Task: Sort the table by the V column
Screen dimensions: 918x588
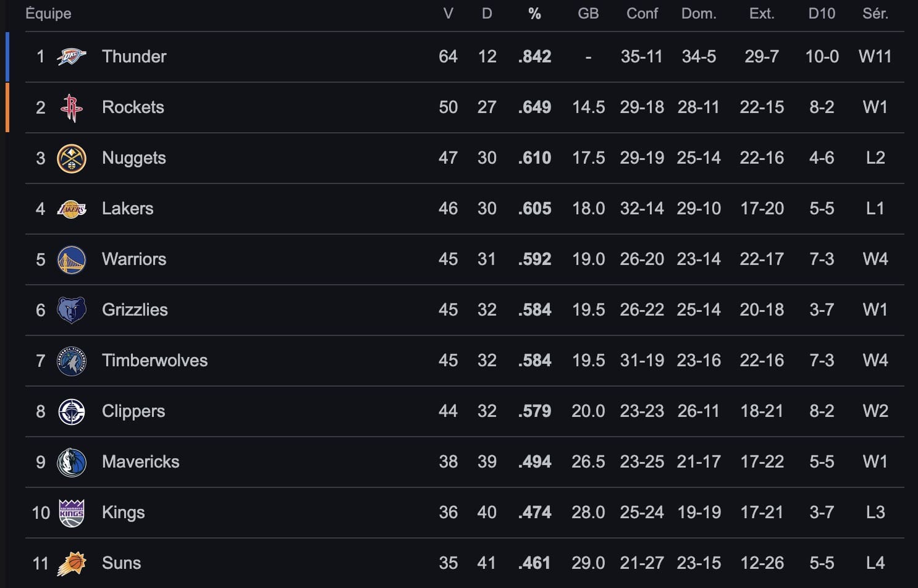Action: (448, 13)
